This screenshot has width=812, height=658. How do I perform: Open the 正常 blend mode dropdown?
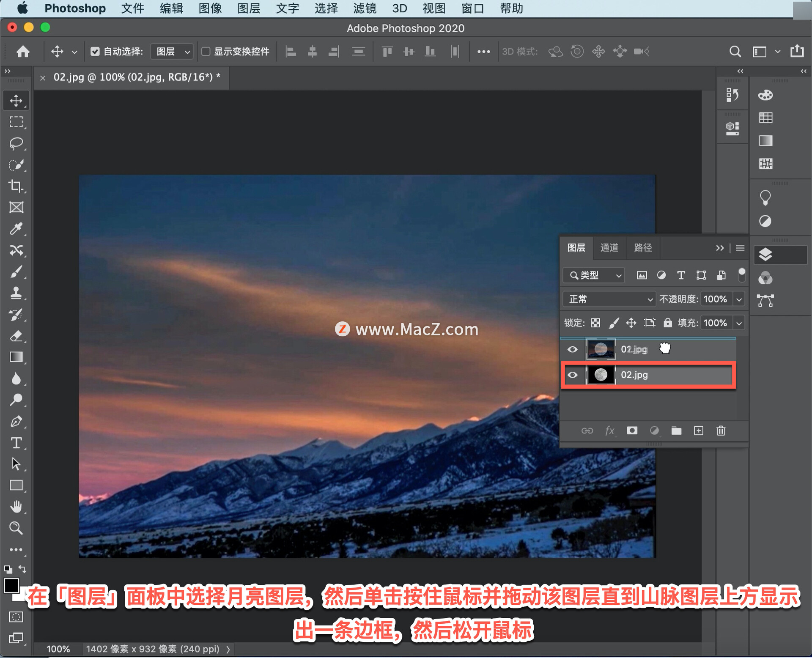pos(609,299)
